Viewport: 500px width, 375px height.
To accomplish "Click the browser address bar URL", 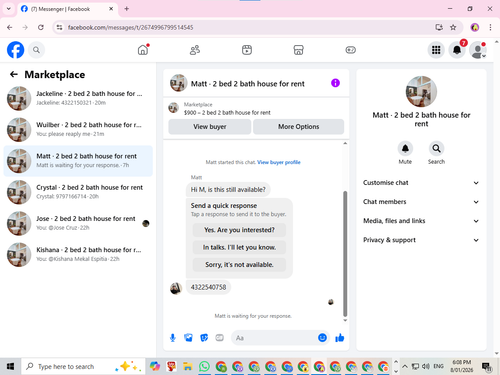I will tap(130, 27).
